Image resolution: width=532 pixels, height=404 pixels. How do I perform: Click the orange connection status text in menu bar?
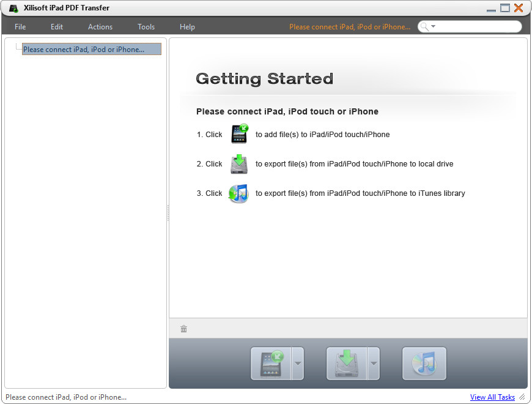(350, 27)
